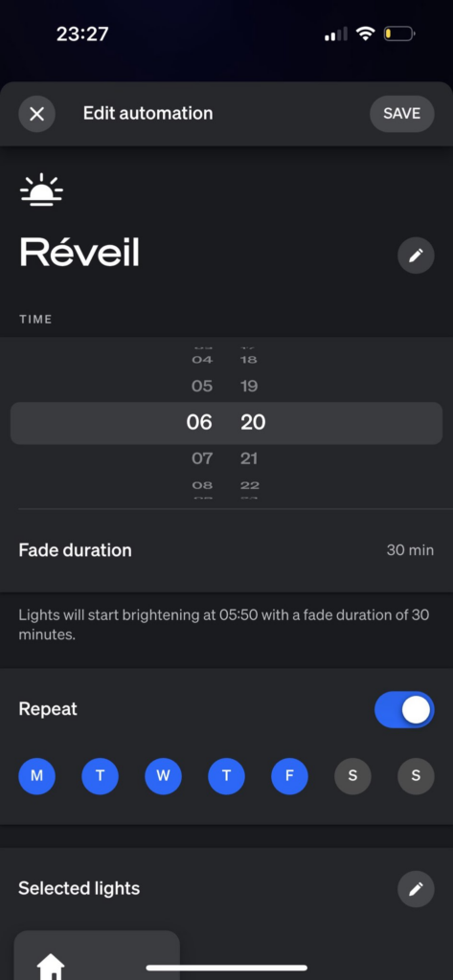Deselect Wednesday in repeat days
The image size is (453, 980).
pyautogui.click(x=164, y=776)
